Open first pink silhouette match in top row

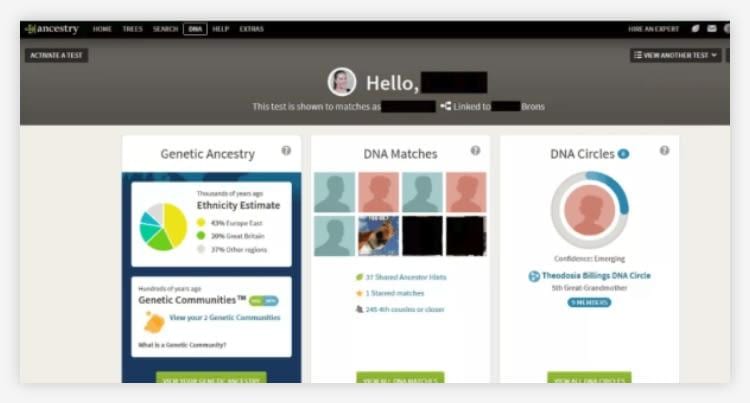coord(378,192)
